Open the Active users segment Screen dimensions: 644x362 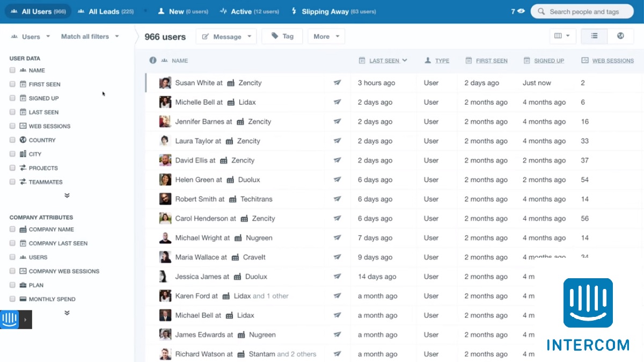[250, 11]
